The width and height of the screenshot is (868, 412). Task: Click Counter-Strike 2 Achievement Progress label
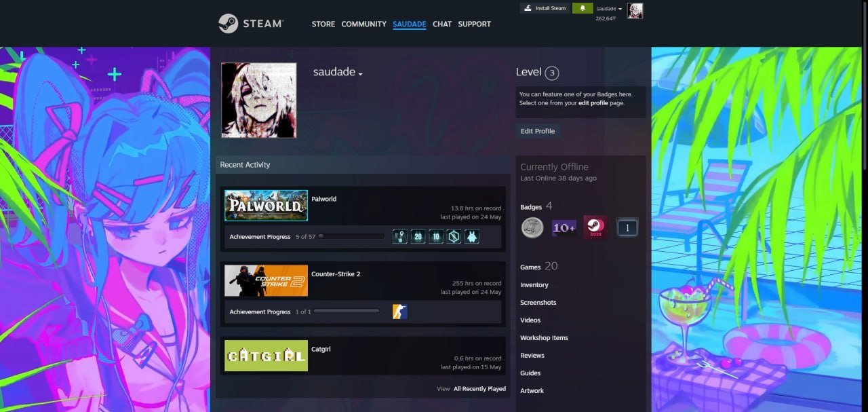coord(260,312)
